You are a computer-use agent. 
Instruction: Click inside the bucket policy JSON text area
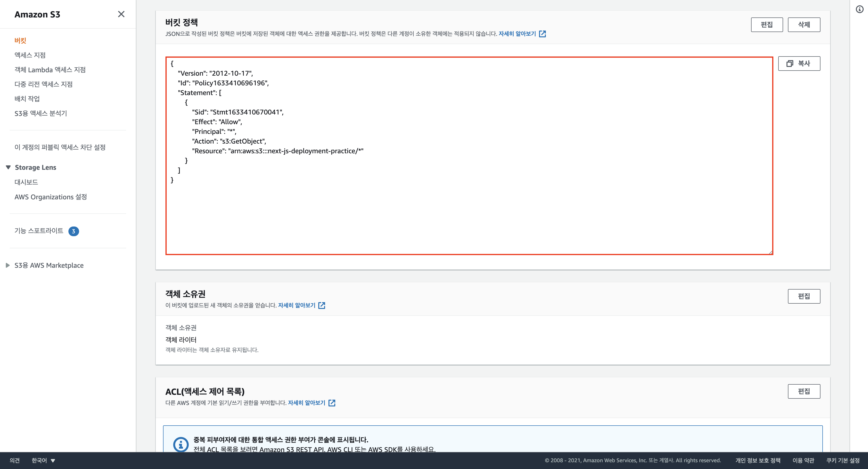click(468, 209)
